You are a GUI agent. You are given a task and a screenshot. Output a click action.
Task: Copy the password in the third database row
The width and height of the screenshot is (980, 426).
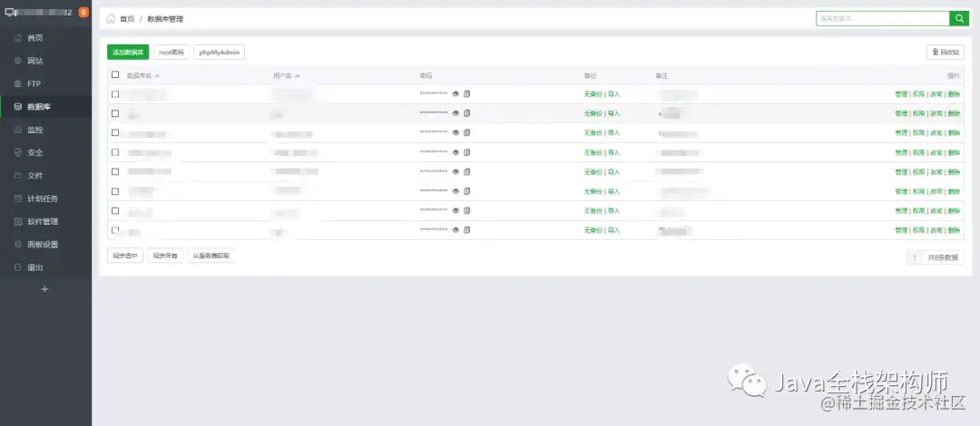[467, 132]
